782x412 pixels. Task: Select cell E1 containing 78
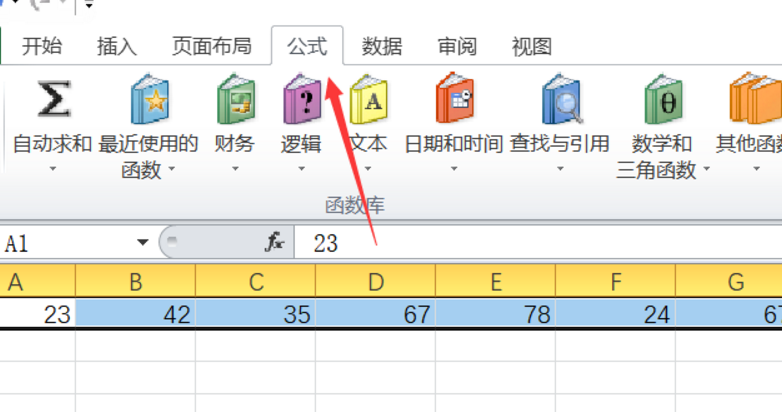click(x=496, y=314)
